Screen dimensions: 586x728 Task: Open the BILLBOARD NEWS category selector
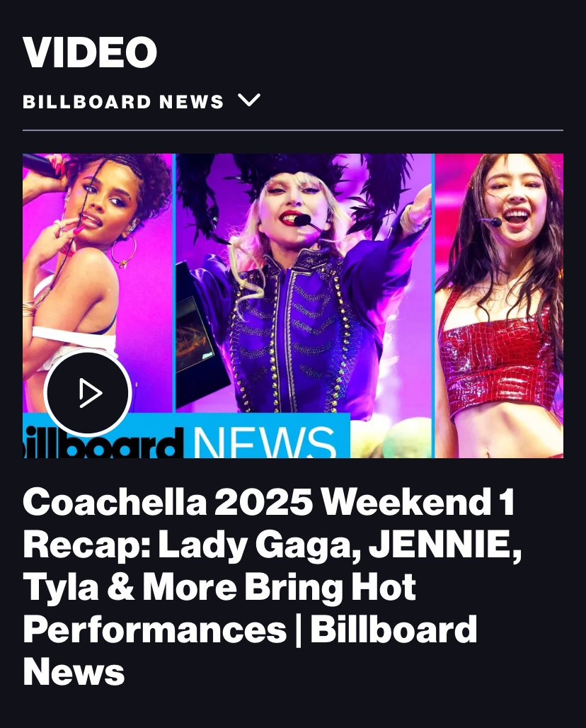[142, 101]
